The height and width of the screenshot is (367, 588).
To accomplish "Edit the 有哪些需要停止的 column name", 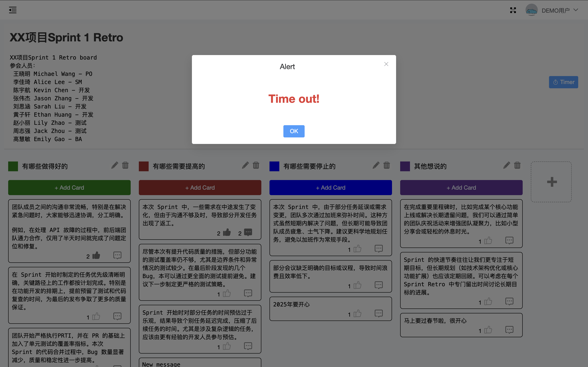I will pyautogui.click(x=376, y=165).
